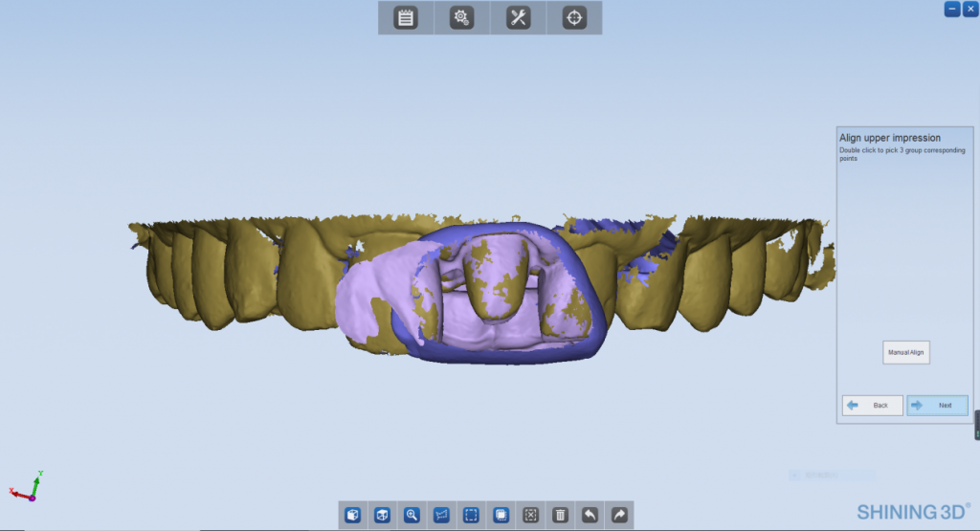Viewport: 980px width, 531px height.
Task: Switch to the wireframe cube view
Action: pos(382,515)
